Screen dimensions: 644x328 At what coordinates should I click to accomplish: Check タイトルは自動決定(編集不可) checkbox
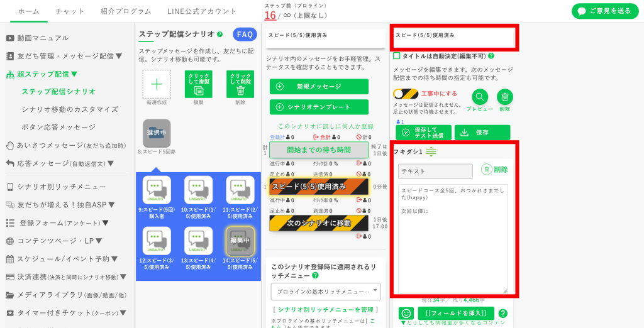coord(397,56)
